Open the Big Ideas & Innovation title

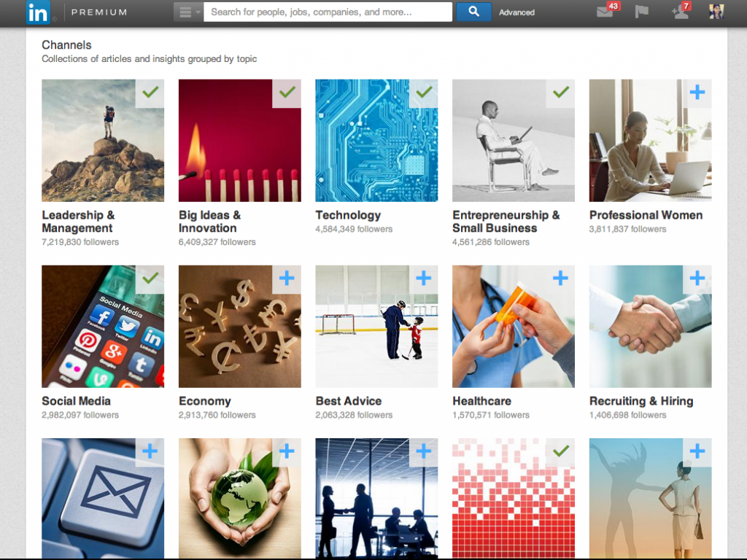209,222
